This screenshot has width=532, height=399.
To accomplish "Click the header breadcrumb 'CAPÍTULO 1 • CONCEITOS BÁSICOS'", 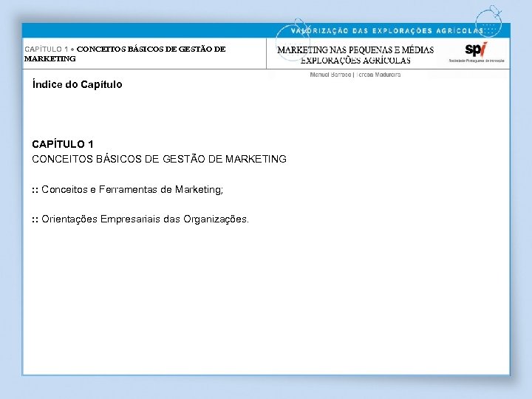I will point(125,54).
